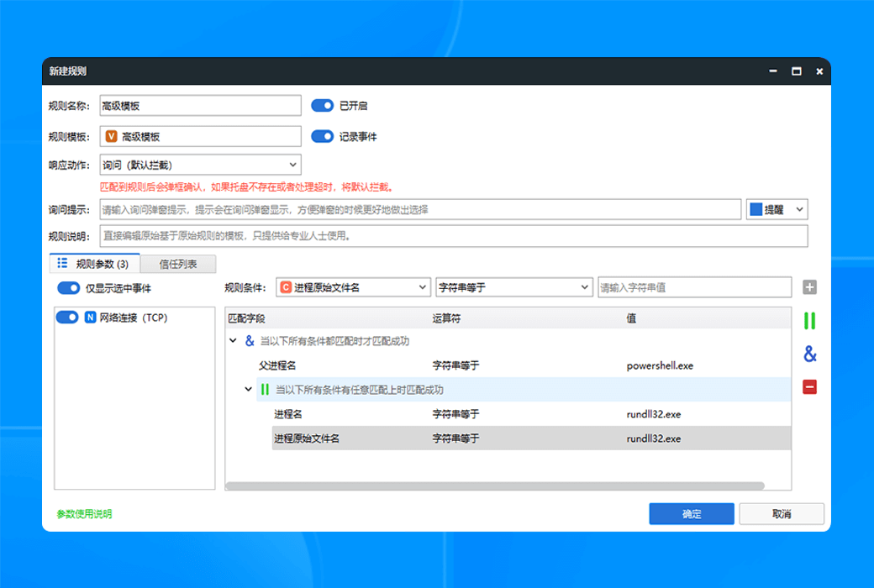
Task: Click the 规则名称 input field
Action: point(201,105)
